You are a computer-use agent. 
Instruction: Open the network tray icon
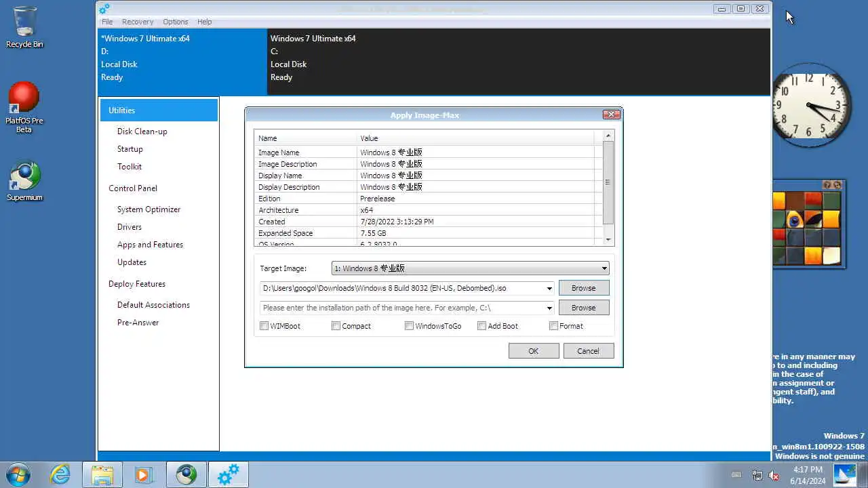(x=757, y=475)
